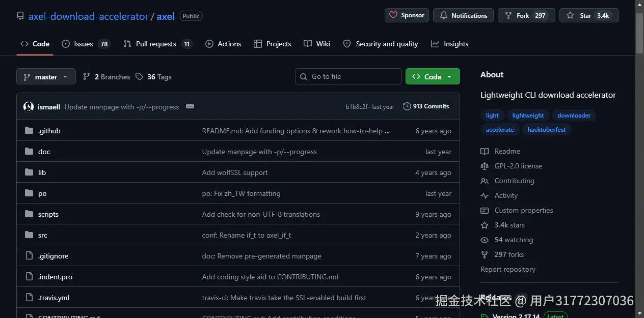Screen dimensions: 644x318
Task: Switch to the Issues tab
Action: tap(86, 44)
